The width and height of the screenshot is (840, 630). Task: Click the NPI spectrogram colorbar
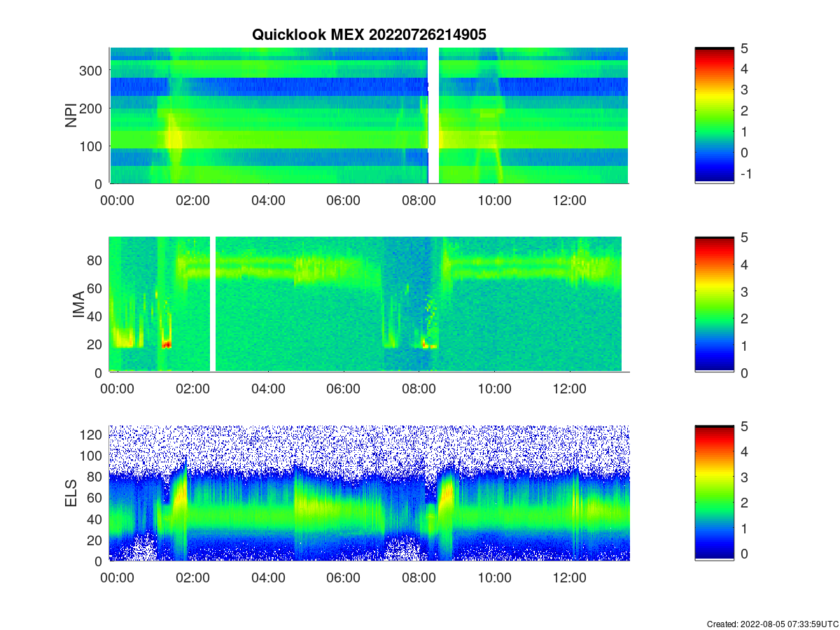pyautogui.click(x=714, y=115)
